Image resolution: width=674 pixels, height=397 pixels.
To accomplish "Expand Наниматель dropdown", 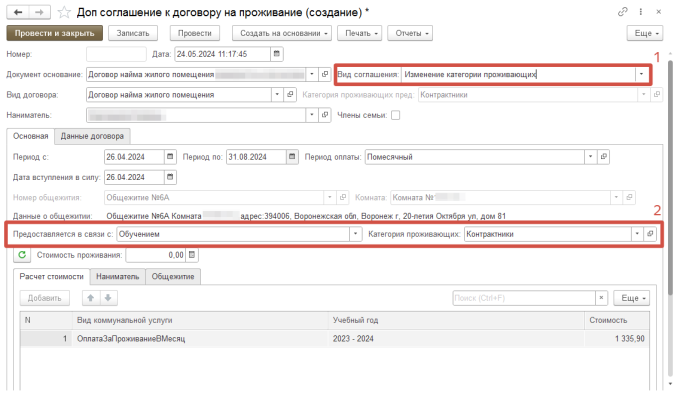I will point(312,115).
